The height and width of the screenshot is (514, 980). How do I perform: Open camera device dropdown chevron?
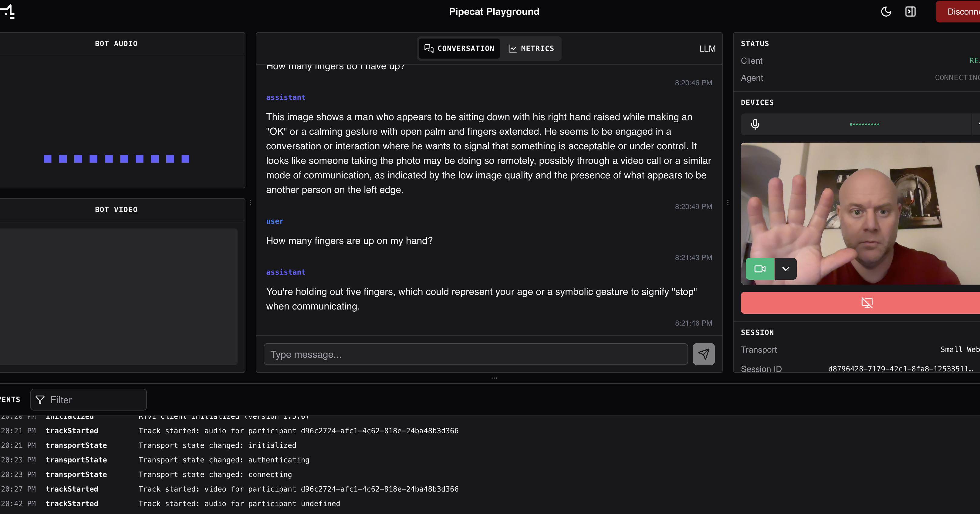click(x=786, y=269)
